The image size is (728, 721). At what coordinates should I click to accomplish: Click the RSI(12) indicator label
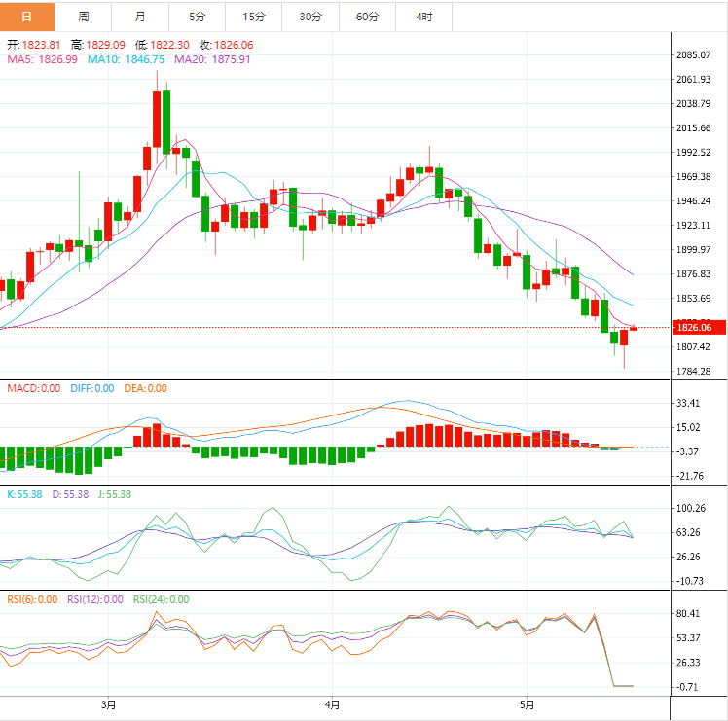point(94,599)
